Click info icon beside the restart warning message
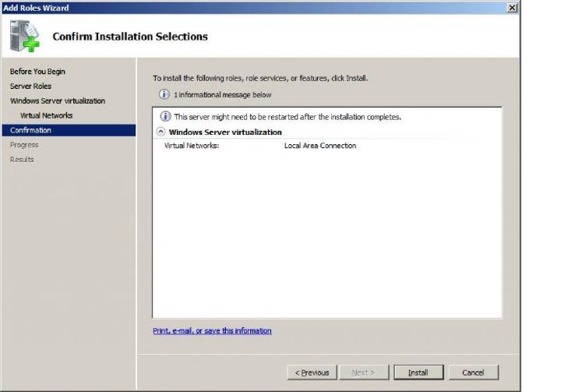This screenshot has width=561, height=392. [x=165, y=116]
